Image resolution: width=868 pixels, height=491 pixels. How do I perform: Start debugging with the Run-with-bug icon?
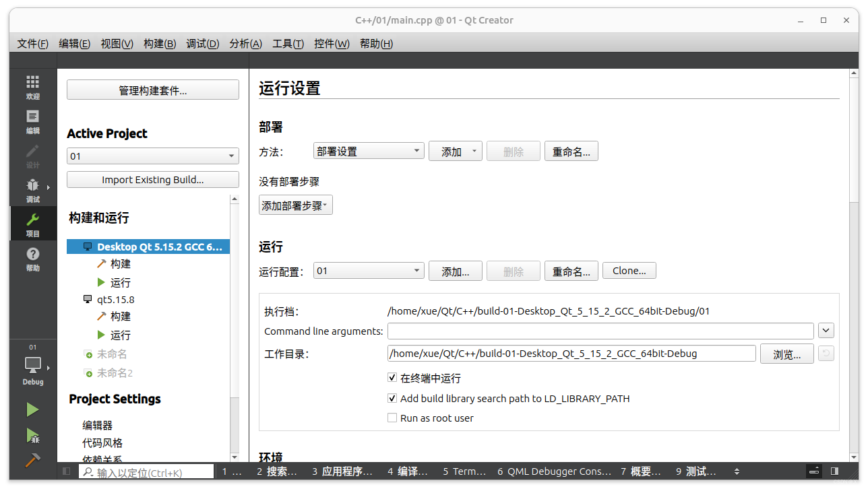point(32,436)
